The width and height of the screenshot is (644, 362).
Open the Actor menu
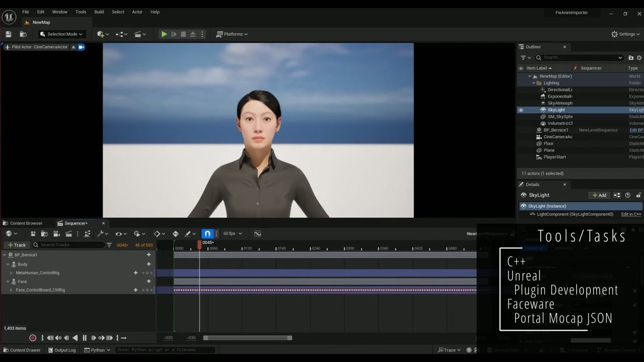[137, 12]
